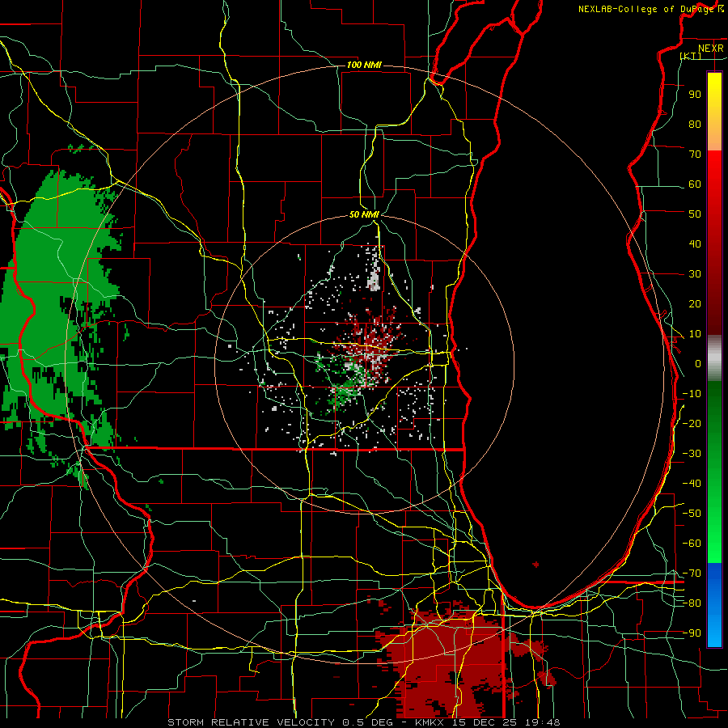
Task: Click the [KT] units label above color bar
Action: [x=691, y=56]
